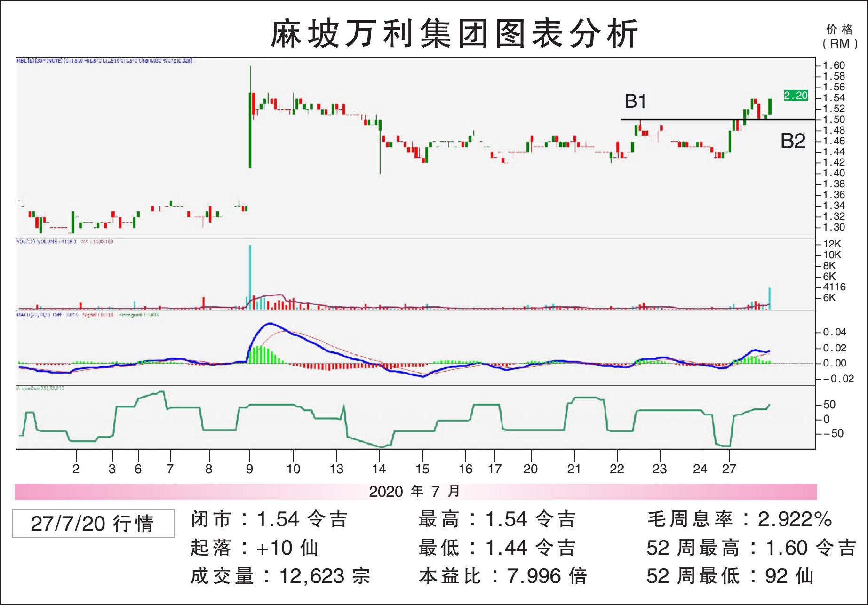868x605 pixels.
Task: Click the 闭市：1.54 令吉 closing price
Action: (x=269, y=519)
